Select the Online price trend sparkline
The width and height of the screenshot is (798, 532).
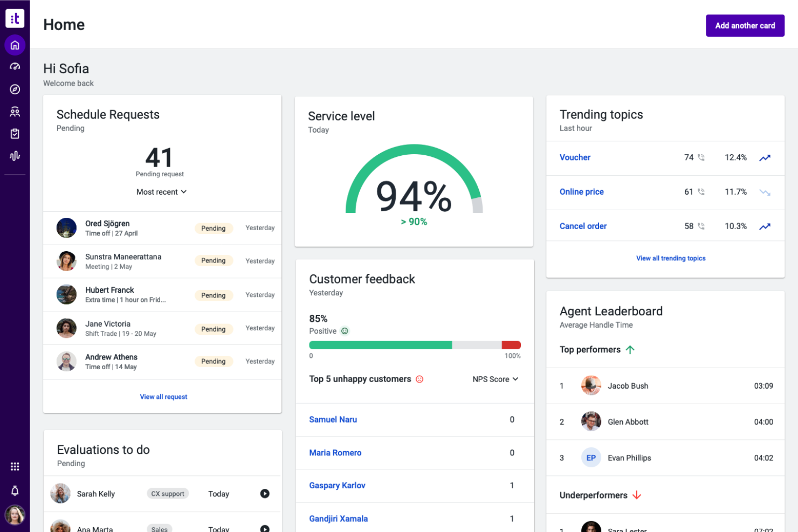pos(765,192)
